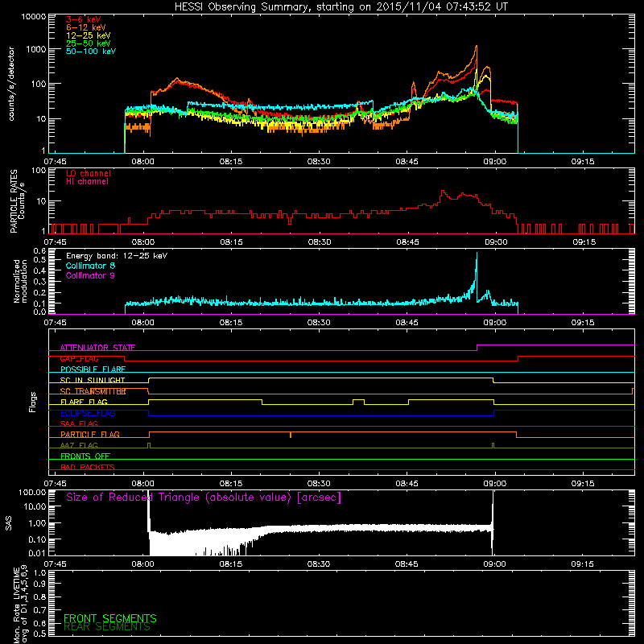Select the 3-6 keV legend label

pyautogui.click(x=83, y=19)
